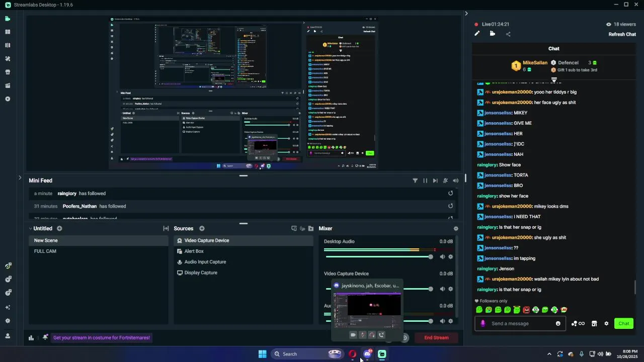Select the New Scene scene

99,240
